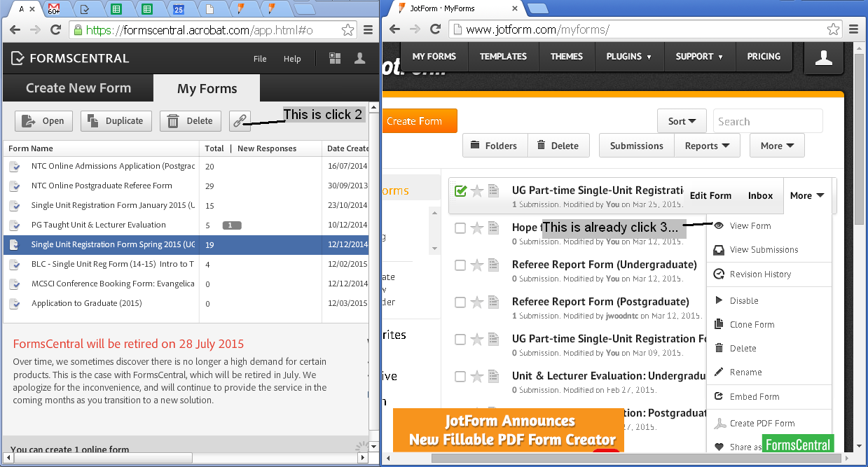Switch to the Create New Form tab

click(78, 88)
